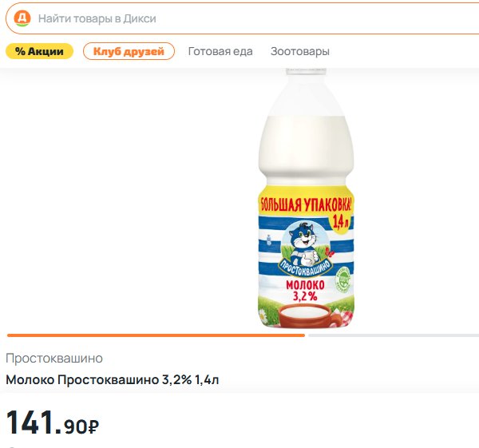Image resolution: width=479 pixels, height=448 pixels.
Task: Focus the 'Найти товары в Дикси' search field
Action: point(242,18)
